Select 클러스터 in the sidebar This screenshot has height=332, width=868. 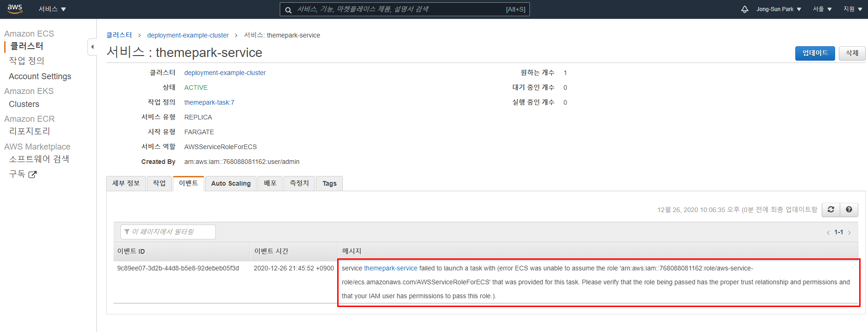(27, 46)
